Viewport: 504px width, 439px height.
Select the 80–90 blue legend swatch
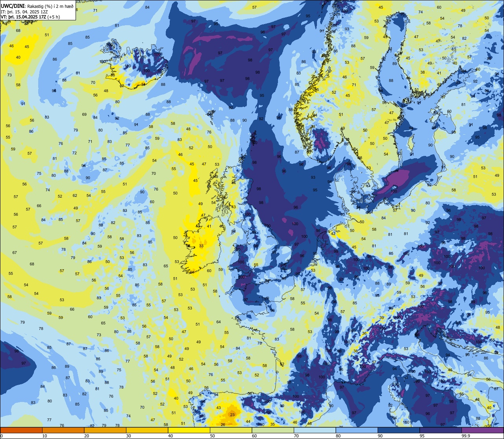tap(357, 430)
